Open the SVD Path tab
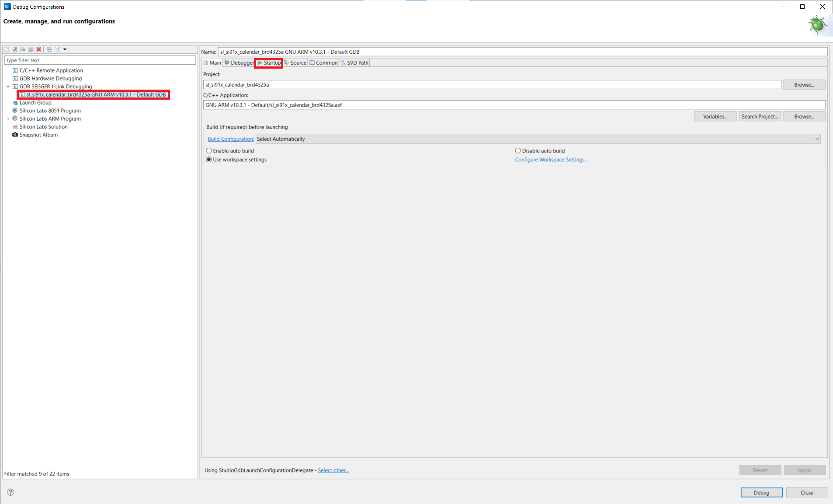Viewport: 833px width, 504px height. coord(354,63)
